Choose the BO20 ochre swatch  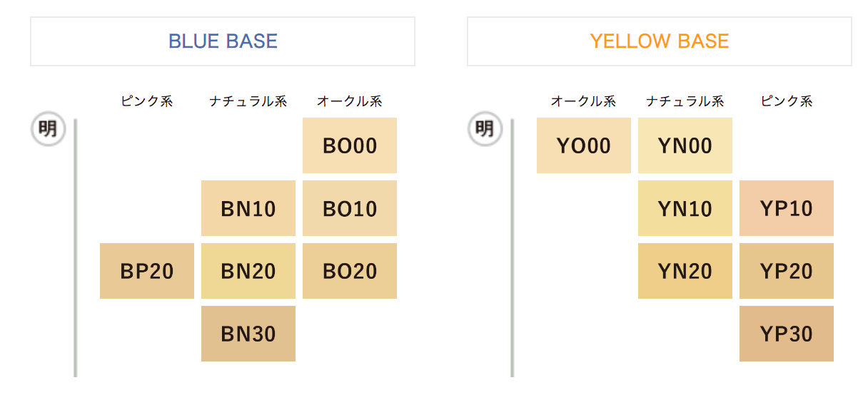coord(350,271)
